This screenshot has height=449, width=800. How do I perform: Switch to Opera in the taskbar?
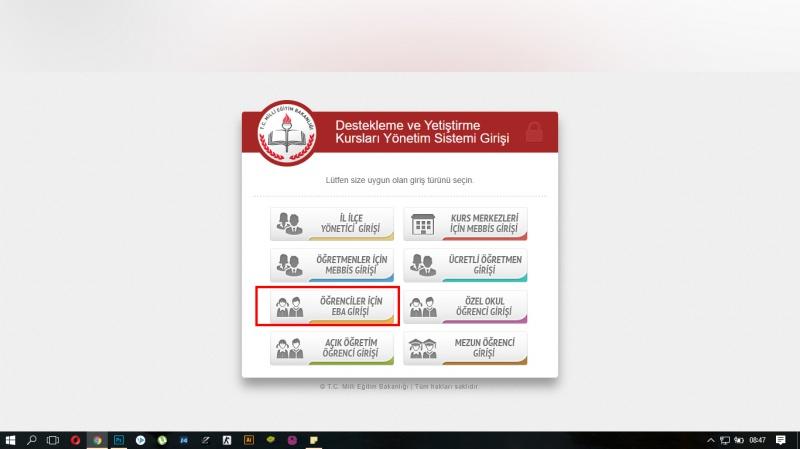click(75, 440)
